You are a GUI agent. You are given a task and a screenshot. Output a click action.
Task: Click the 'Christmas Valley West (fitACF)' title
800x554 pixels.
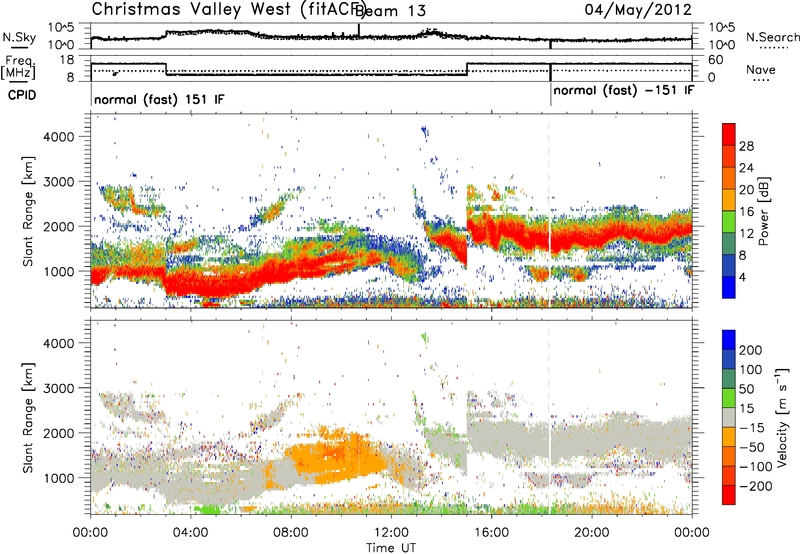tap(229, 9)
